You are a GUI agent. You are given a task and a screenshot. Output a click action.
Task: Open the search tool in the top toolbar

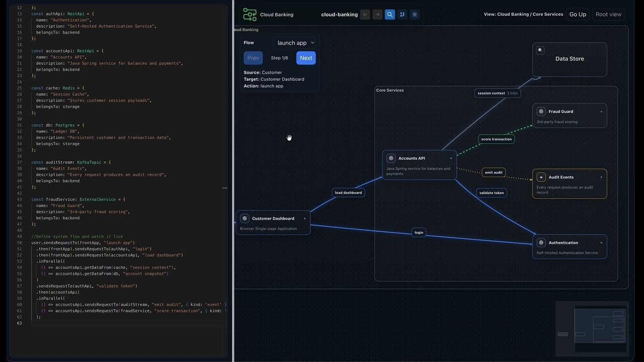pos(390,15)
